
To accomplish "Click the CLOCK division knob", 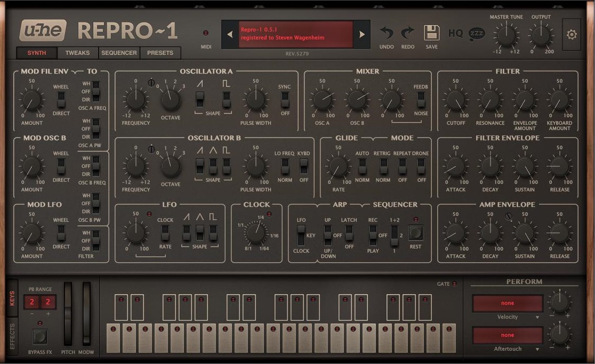I will (256, 233).
